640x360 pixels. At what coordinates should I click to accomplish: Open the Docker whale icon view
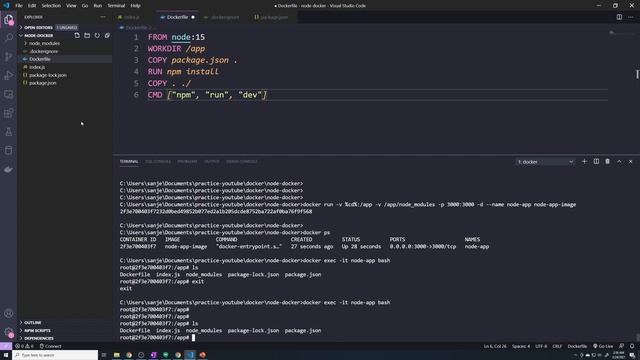click(9, 169)
